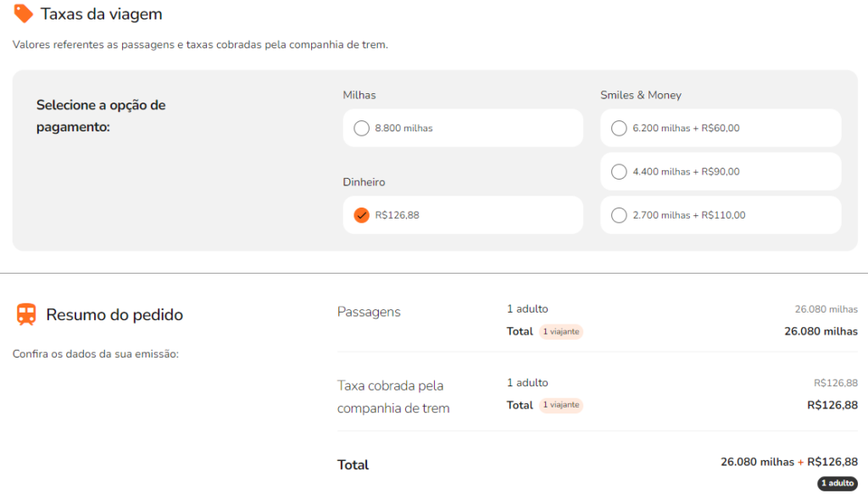Click the train logo in the order summary header
Viewport: 868px width, 499px height.
click(25, 313)
